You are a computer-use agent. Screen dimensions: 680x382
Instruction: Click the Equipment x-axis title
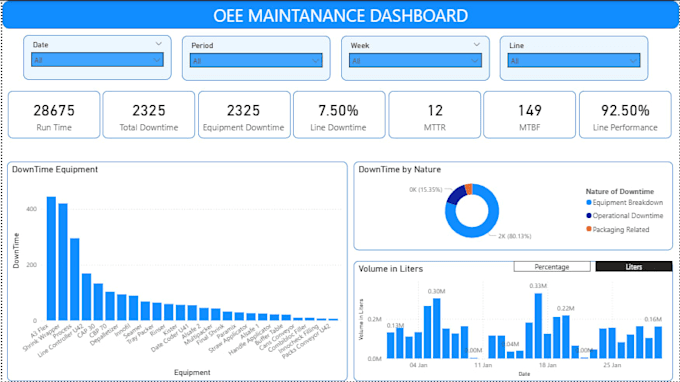coord(192,372)
